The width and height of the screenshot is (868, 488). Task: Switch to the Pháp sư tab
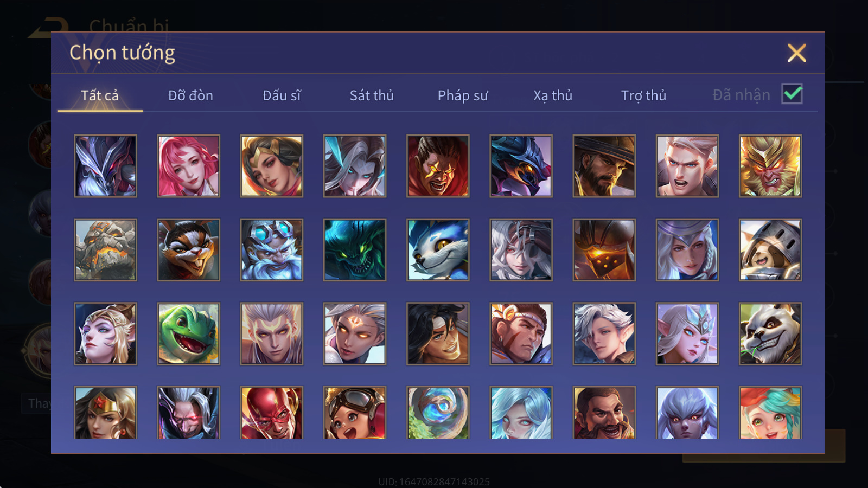click(x=463, y=95)
